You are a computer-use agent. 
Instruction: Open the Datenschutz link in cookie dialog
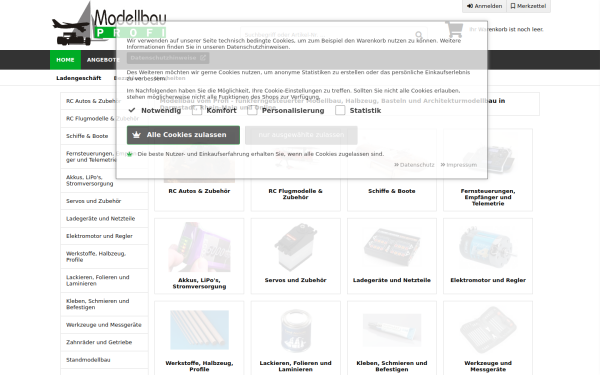pos(414,165)
